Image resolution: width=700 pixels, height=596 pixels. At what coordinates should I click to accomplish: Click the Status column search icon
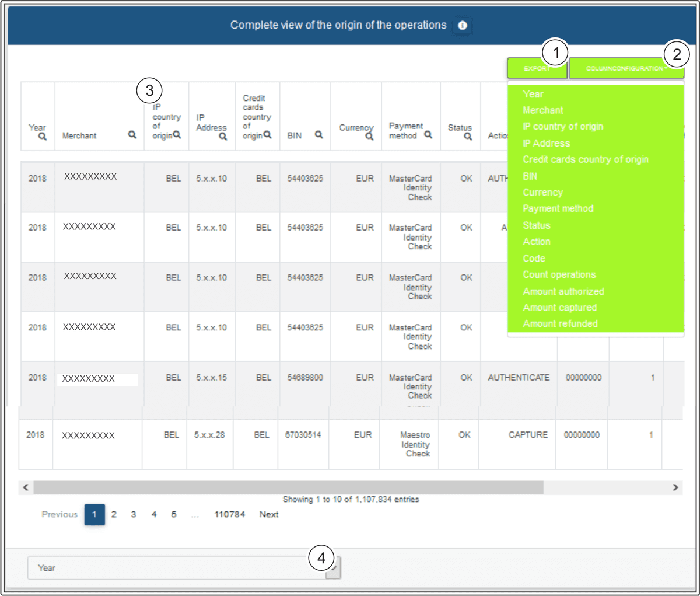pyautogui.click(x=468, y=137)
